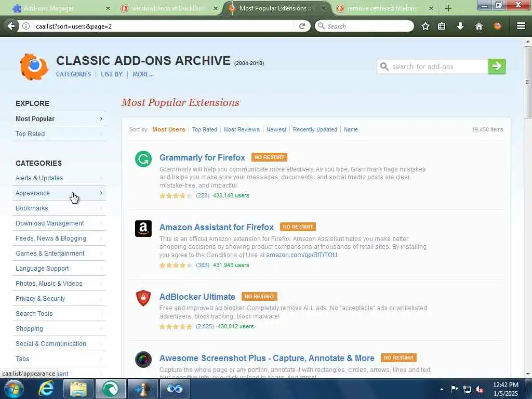The width and height of the screenshot is (532, 399).
Task: Show hidden system tray icons
Action: coord(442,389)
